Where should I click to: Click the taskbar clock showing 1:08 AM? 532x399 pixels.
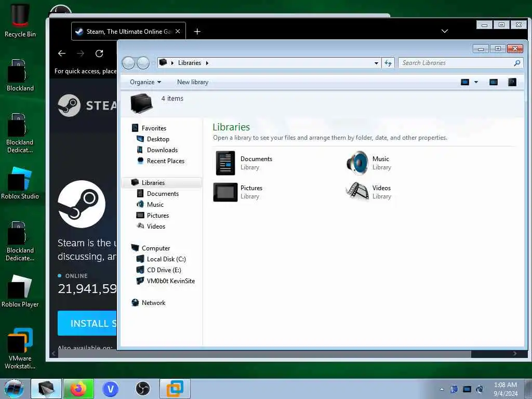point(505,389)
